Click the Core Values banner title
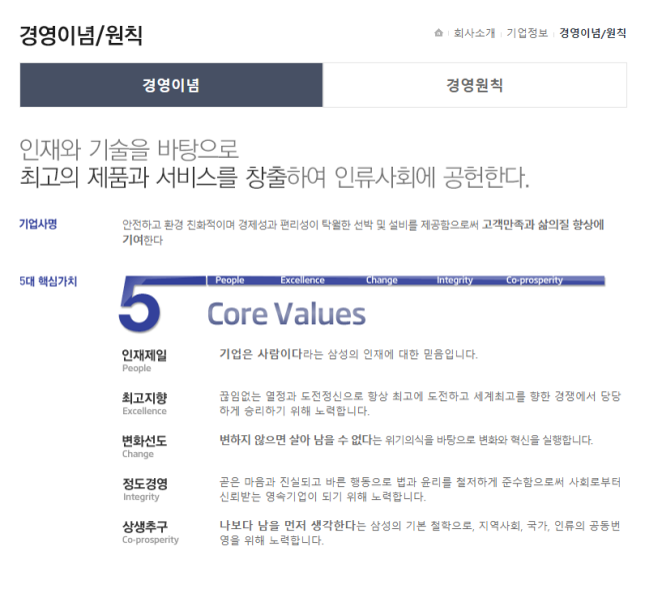666x589 pixels. (x=286, y=314)
